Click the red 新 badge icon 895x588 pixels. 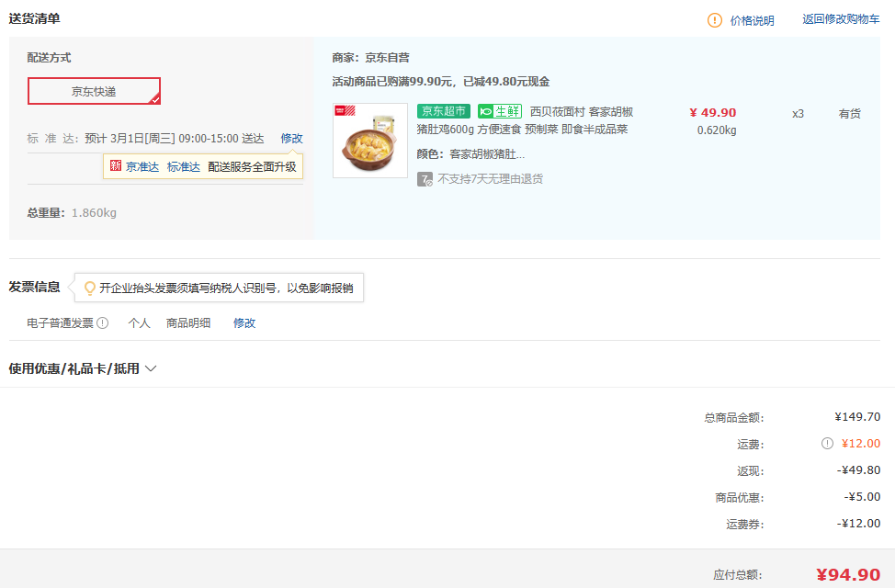click(116, 165)
